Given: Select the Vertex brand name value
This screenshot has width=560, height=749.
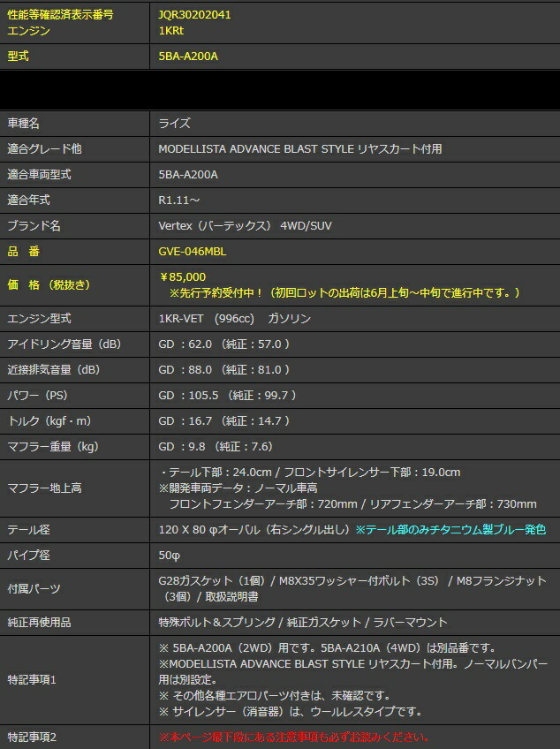Looking at the screenshot, I should click(x=246, y=225).
